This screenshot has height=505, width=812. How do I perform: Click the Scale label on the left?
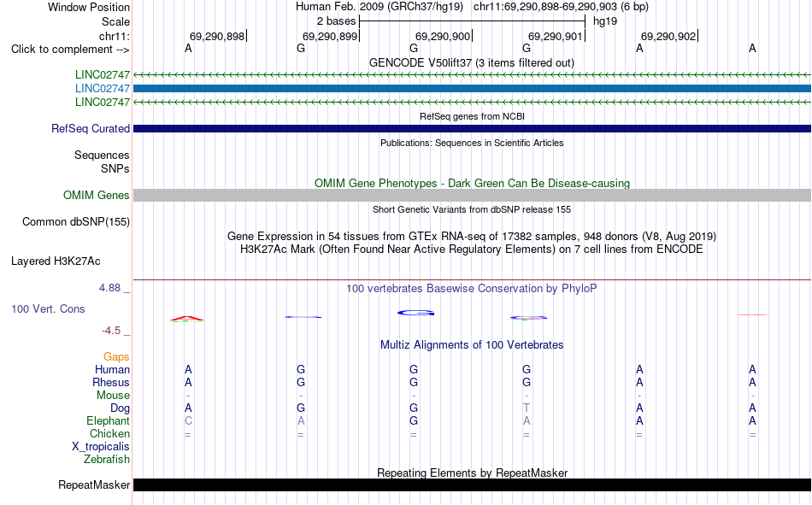tap(115, 21)
